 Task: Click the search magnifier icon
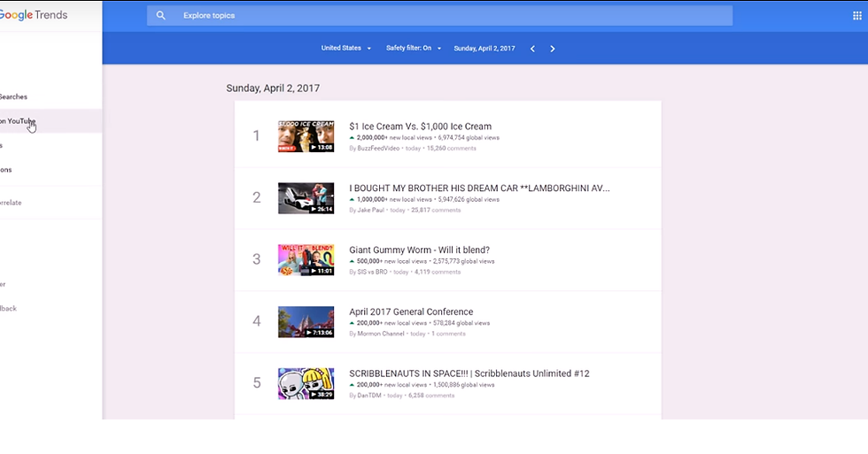tap(160, 15)
